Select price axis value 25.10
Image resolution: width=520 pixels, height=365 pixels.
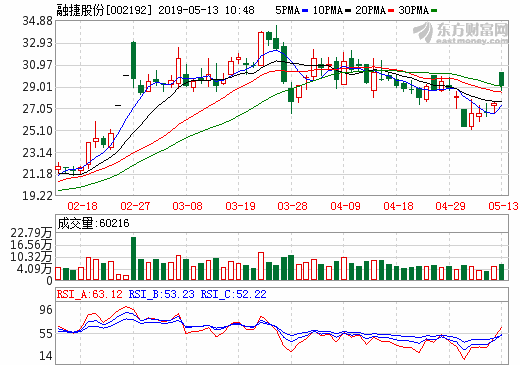37,131
